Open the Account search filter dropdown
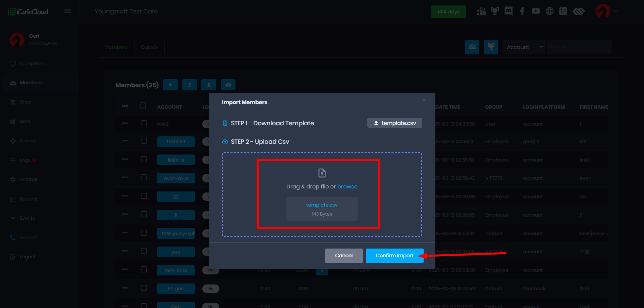Viewport: 644px width, 308px height. (x=524, y=47)
